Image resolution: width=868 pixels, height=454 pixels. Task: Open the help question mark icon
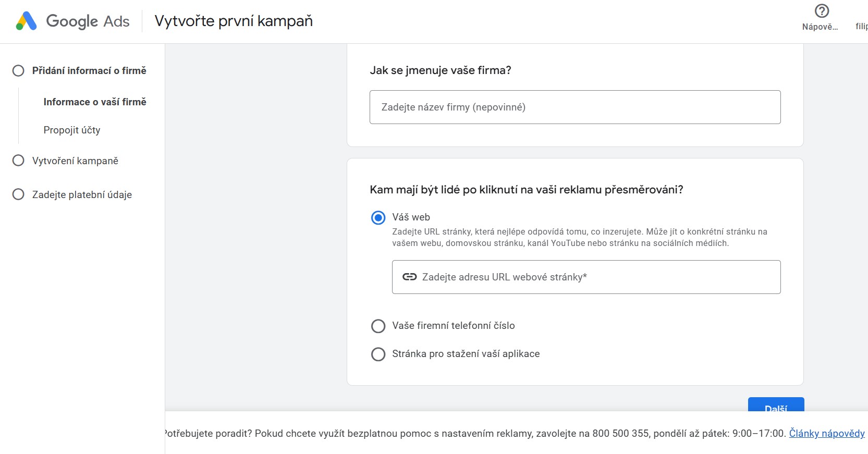pos(822,11)
